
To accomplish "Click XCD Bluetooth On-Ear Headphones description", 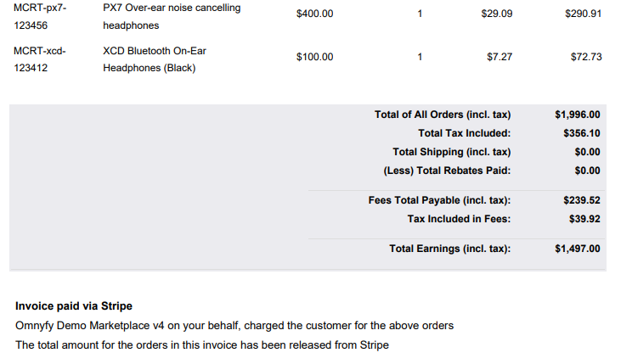I will click(x=155, y=59).
